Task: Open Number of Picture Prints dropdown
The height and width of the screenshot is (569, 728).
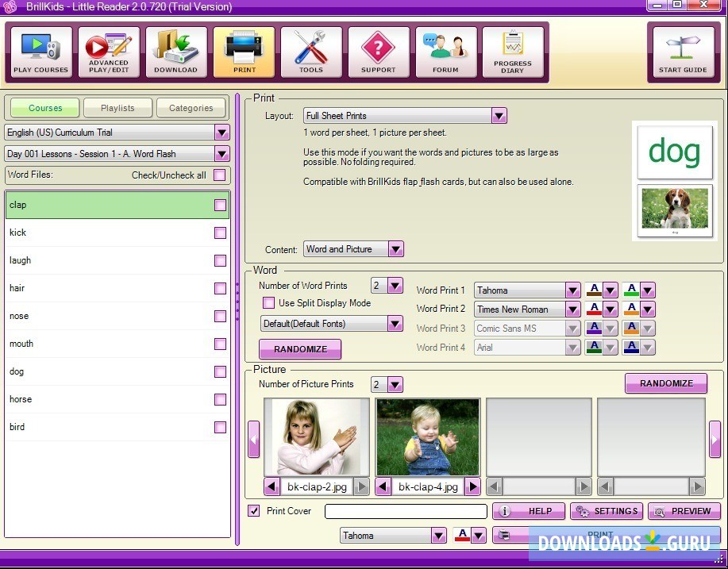Action: tap(395, 384)
